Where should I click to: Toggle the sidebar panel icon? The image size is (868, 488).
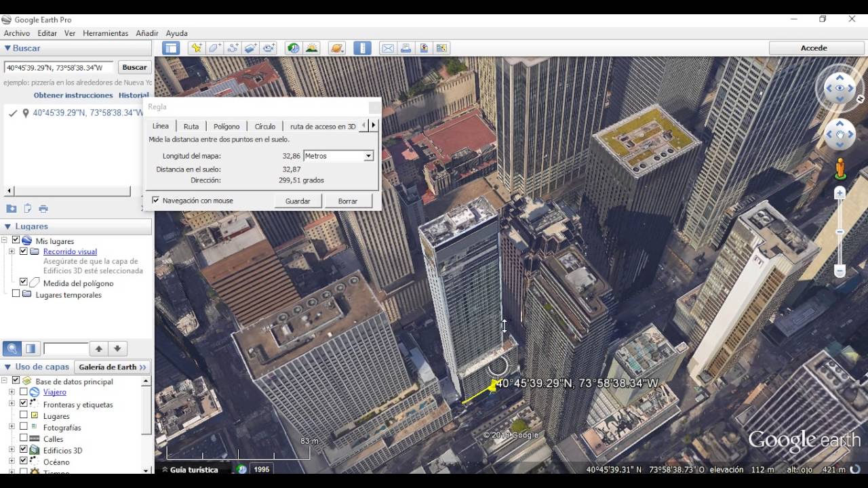171,48
